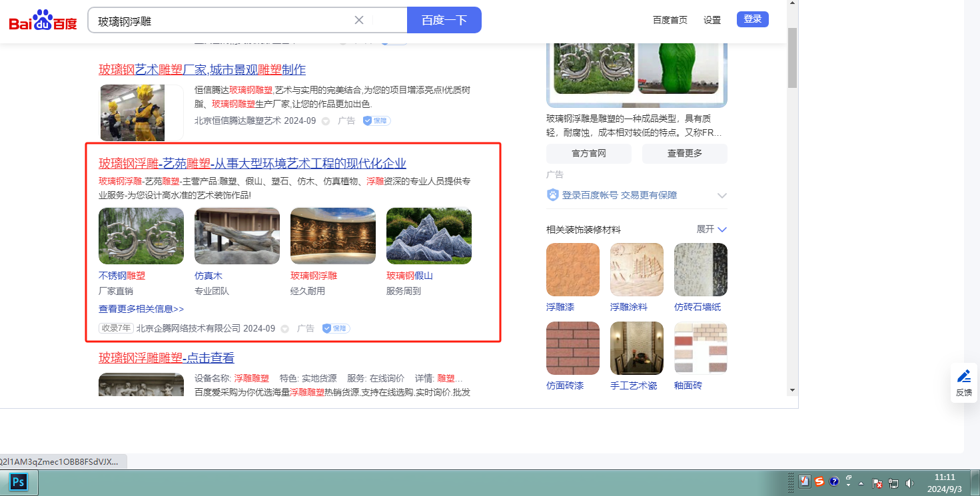This screenshot has width=980, height=496.
Task: Click the 保障 badge under 北京恒信腾达雕塑艺术
Action: coord(377,121)
